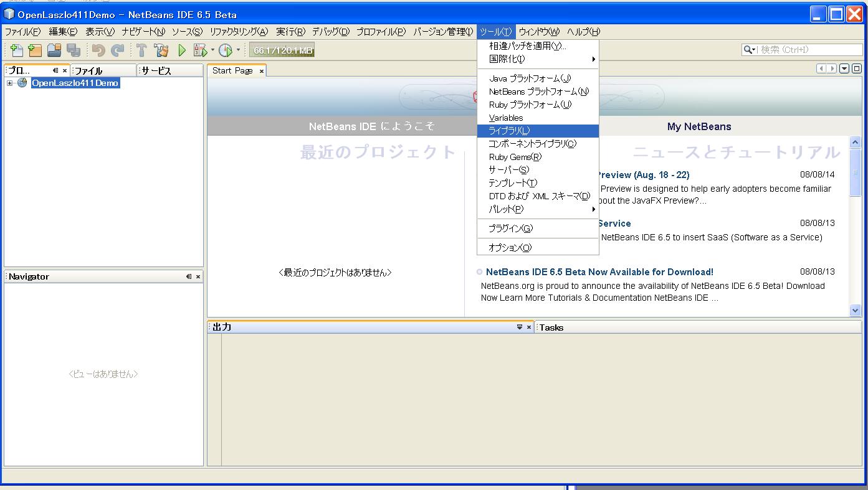Click the Build Main Project hammer icon

point(141,50)
